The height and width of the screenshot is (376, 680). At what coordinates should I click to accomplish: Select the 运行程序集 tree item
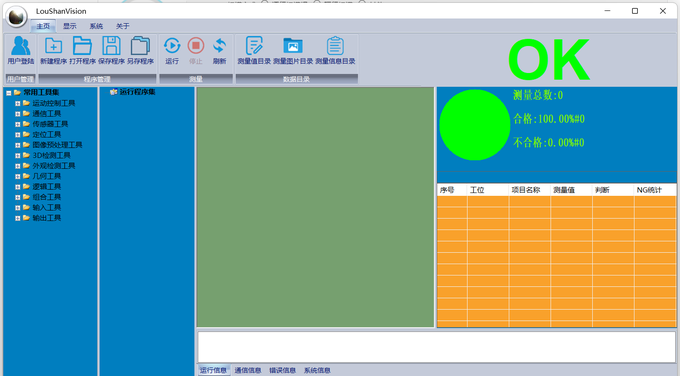click(x=137, y=92)
